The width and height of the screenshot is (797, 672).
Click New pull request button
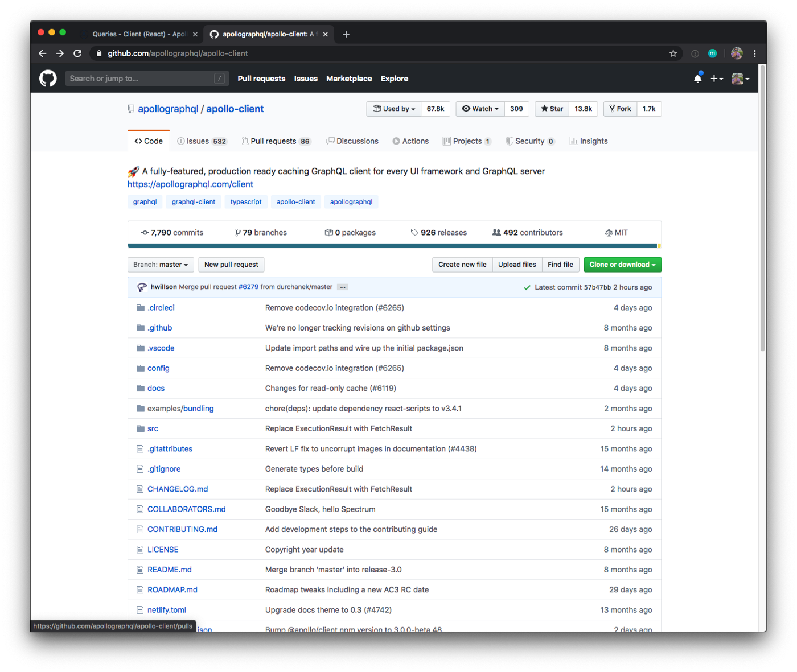(x=231, y=265)
